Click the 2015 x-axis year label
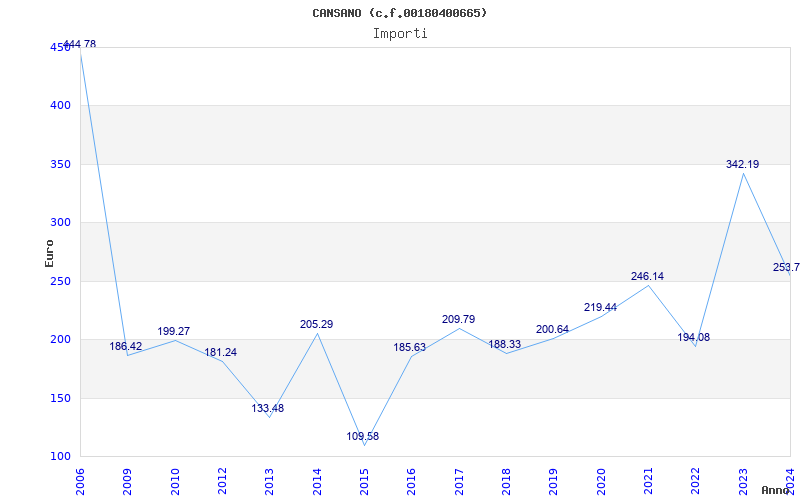Screen dimensions: 800x500 point(364,481)
